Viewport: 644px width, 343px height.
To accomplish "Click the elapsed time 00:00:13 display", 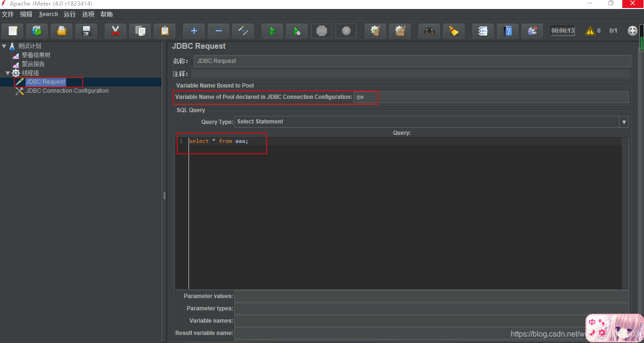I will click(563, 31).
